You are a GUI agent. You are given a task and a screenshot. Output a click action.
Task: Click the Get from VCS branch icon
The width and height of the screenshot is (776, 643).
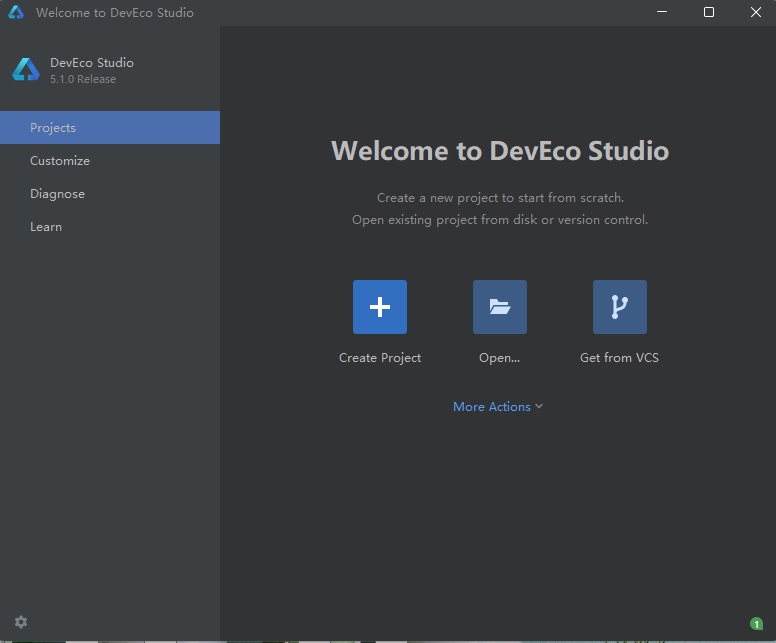click(620, 307)
